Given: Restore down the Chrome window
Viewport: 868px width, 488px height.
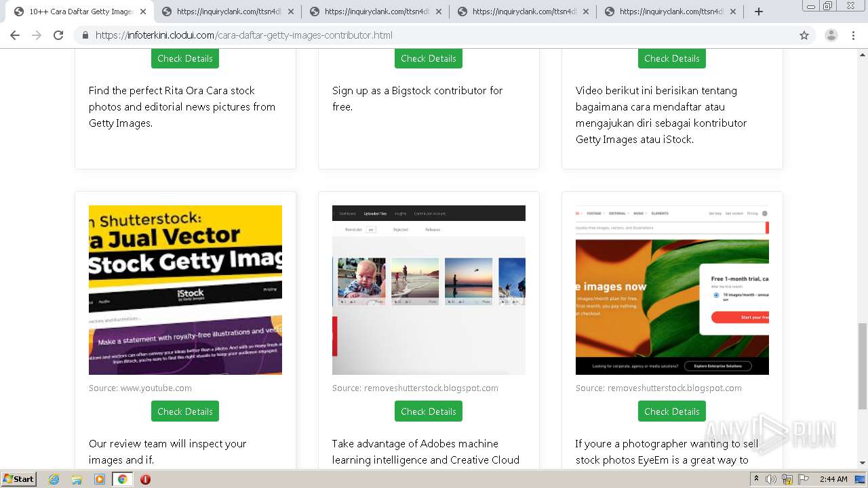Looking at the screenshot, I should click(x=827, y=5).
